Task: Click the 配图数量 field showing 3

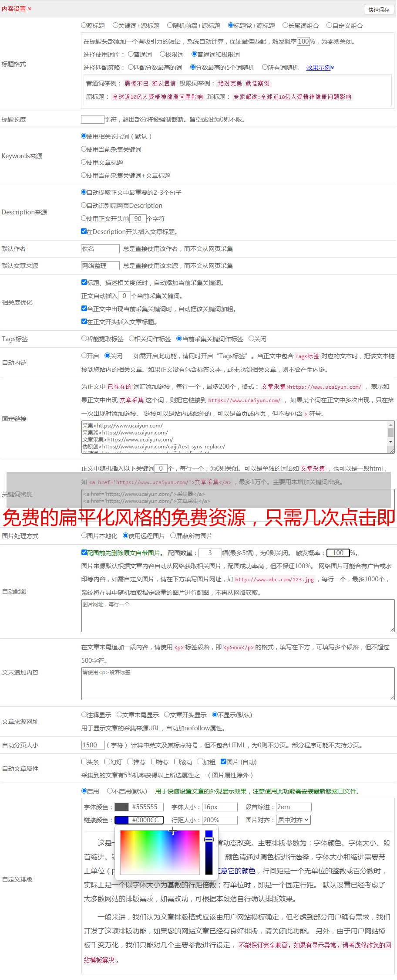Action: [210, 553]
